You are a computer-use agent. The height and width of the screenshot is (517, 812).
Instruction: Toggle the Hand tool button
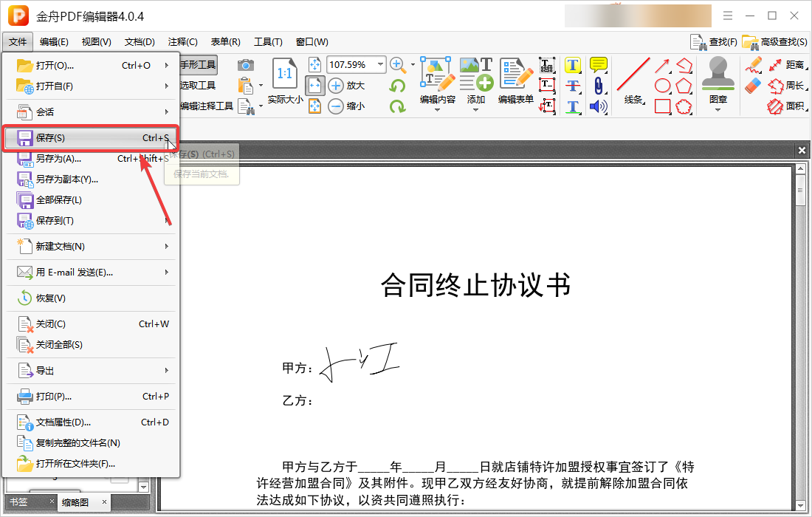[199, 65]
